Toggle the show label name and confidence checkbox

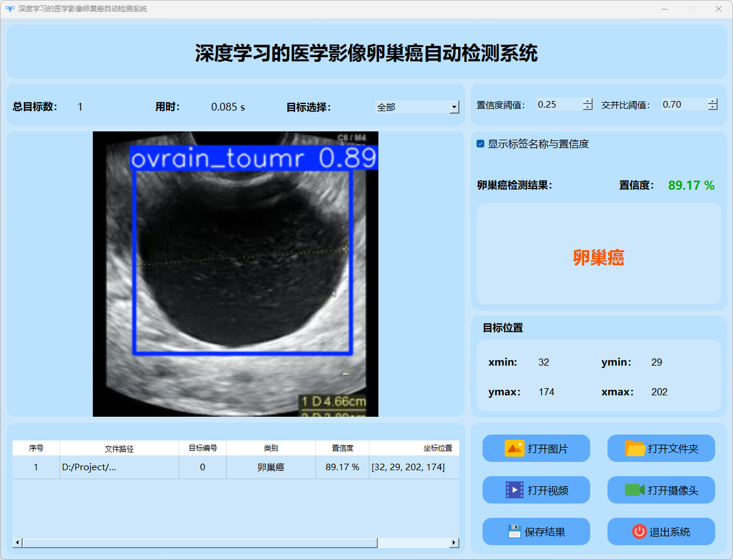pos(481,144)
